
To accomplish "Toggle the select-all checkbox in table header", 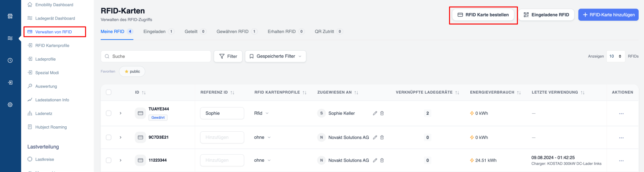I will pos(108,92).
